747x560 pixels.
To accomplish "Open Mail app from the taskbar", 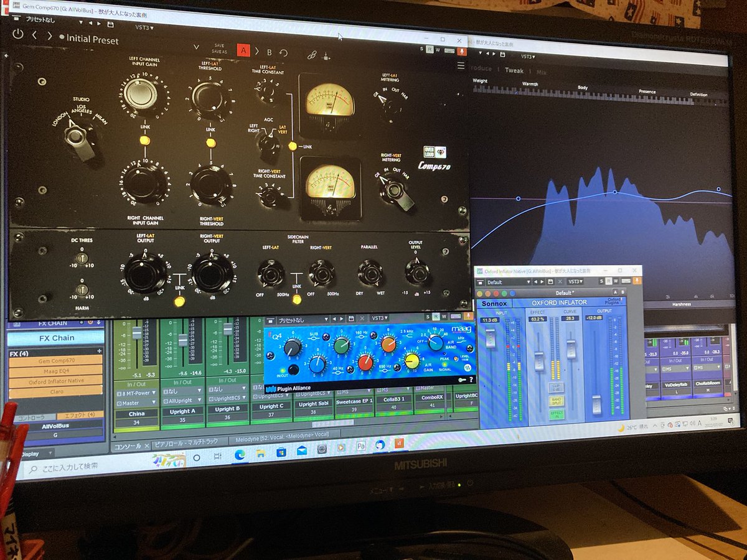I will pyautogui.click(x=303, y=452).
